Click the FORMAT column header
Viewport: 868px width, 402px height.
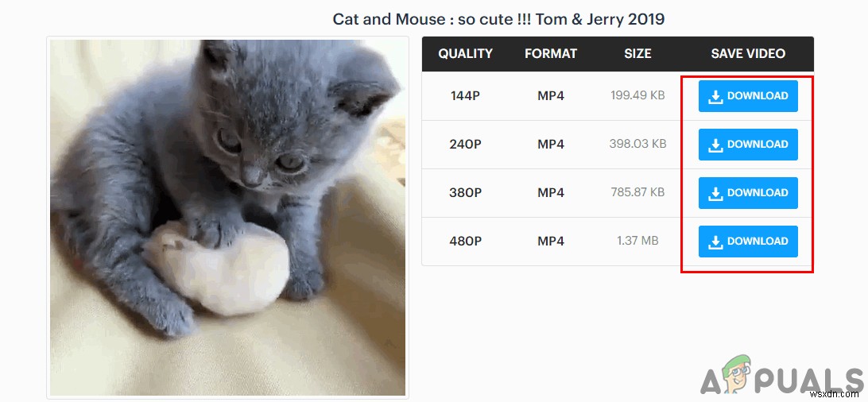[551, 54]
